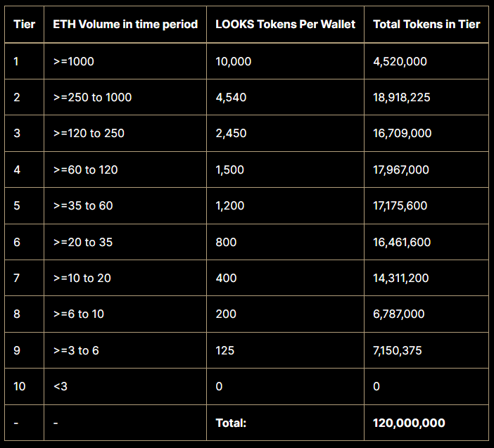Screen dimensions: 494x448
Task: Select the 4,520,000 total tokens cell
Action: (x=400, y=61)
